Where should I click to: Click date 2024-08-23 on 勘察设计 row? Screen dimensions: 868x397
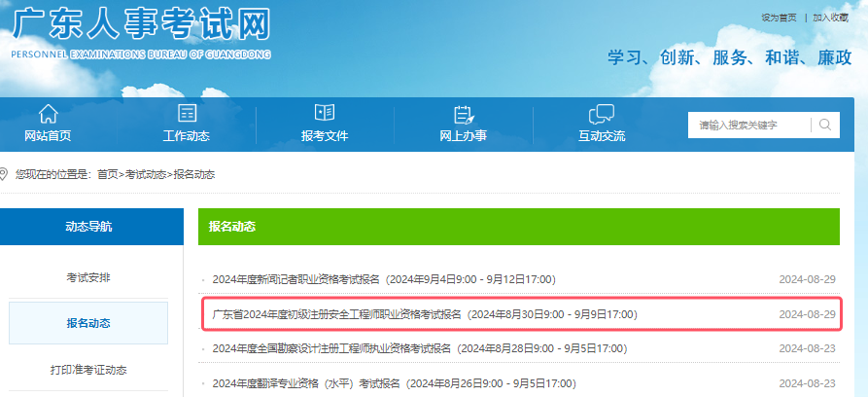807,348
